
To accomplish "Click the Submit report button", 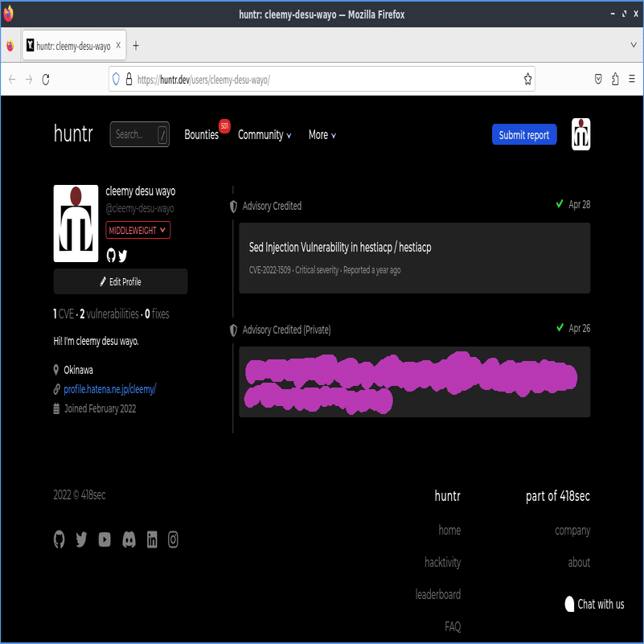I will point(524,134).
